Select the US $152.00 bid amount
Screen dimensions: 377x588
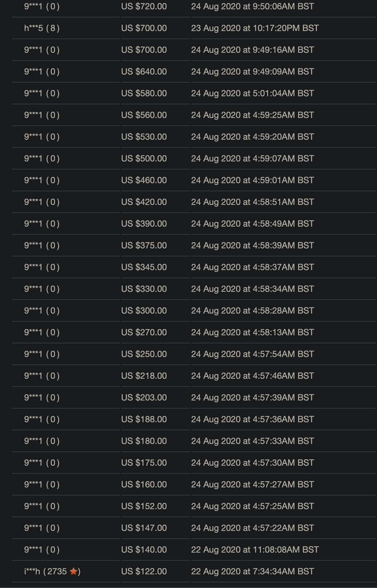click(144, 506)
